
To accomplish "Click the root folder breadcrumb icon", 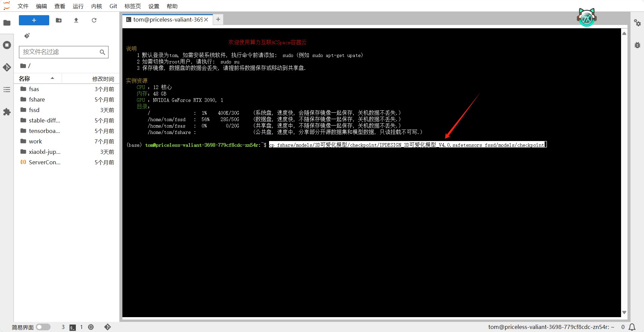I will (23, 66).
